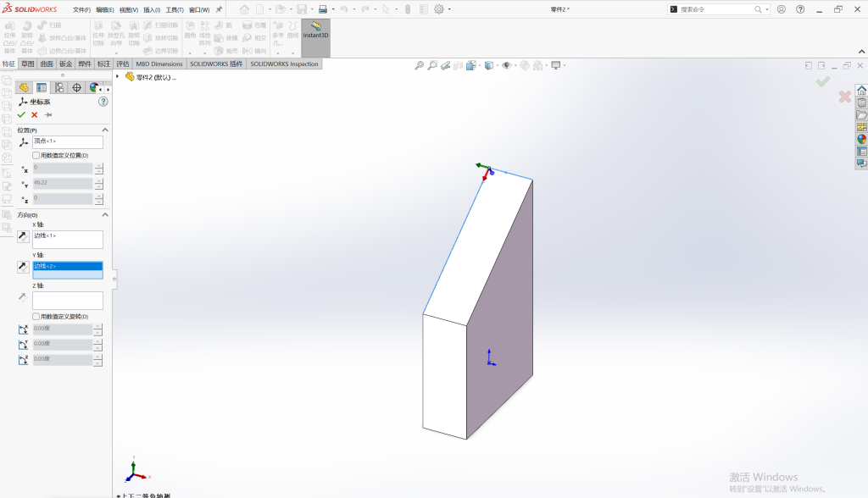Switch to the ConfigurationManager tab
This screenshot has width=868, height=498.
pos(58,87)
